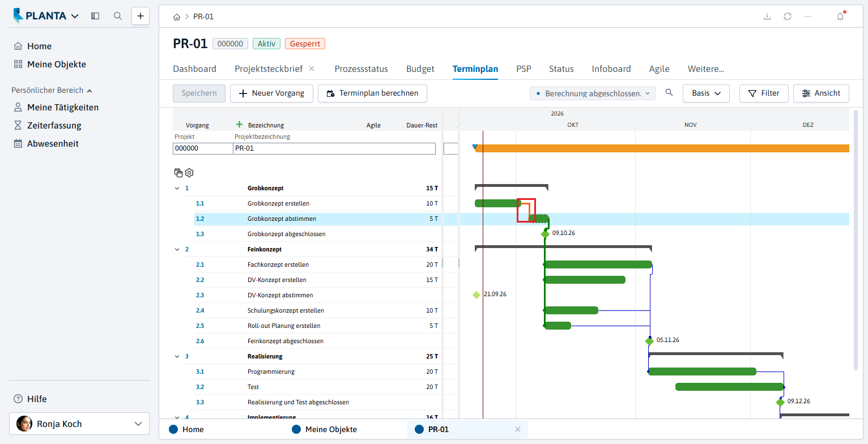Close the Projektsteckbrief tab

(x=312, y=69)
